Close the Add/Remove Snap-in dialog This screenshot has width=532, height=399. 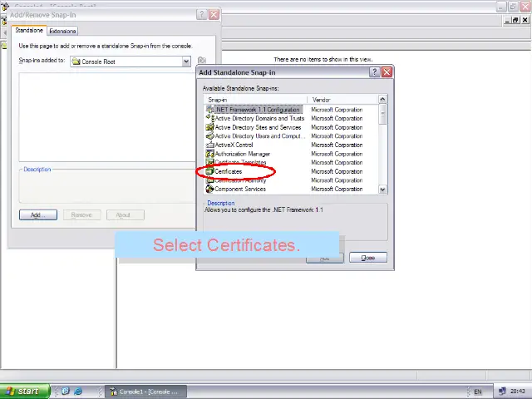coord(214,15)
